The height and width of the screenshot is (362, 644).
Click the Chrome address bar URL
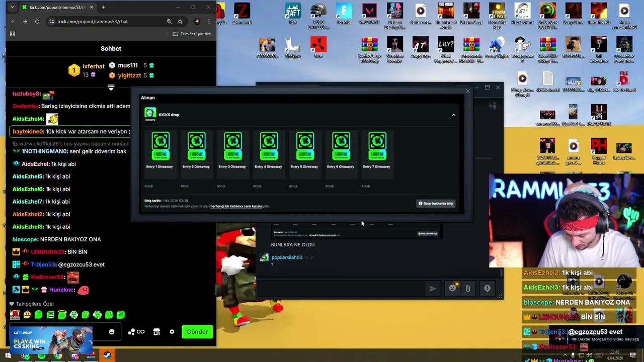(93, 22)
